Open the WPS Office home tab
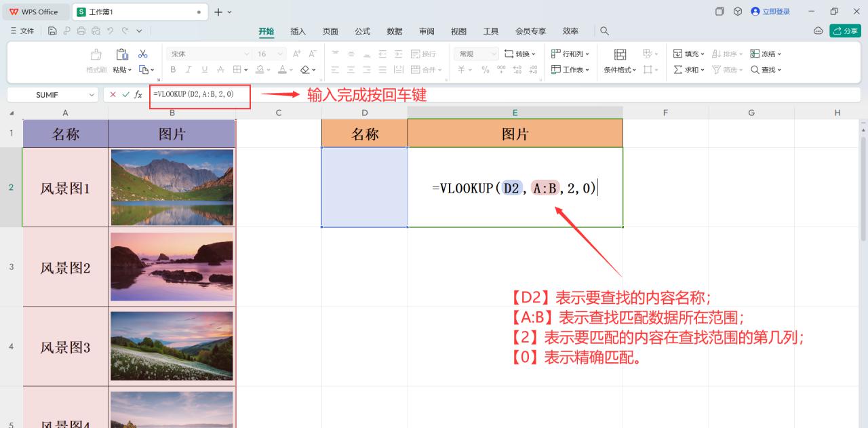The width and height of the screenshot is (868, 428). [35, 12]
